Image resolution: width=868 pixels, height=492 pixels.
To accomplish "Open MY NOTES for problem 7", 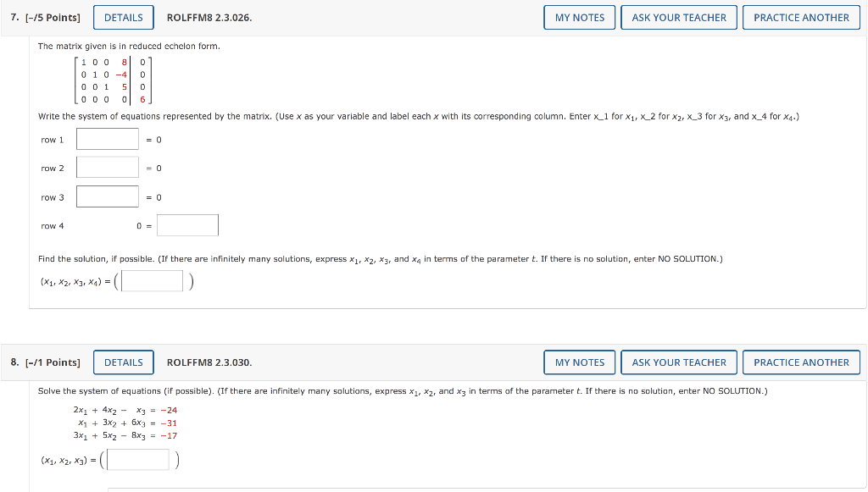I will pos(579,17).
